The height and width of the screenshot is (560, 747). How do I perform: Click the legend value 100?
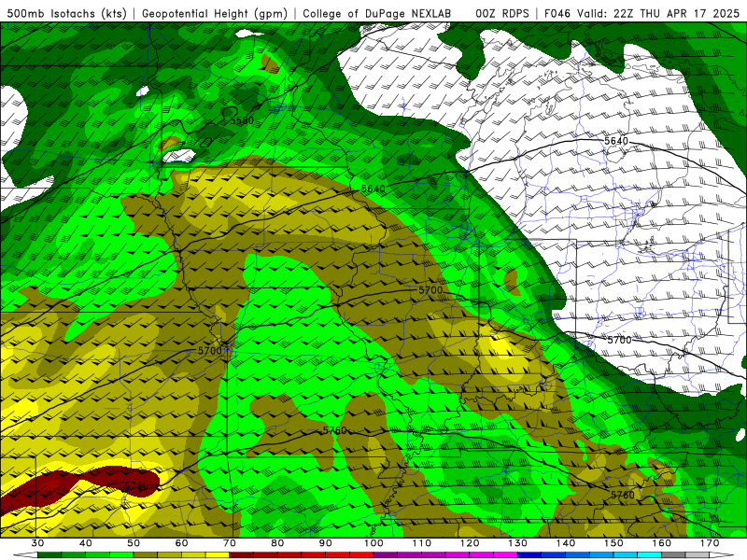(x=373, y=543)
